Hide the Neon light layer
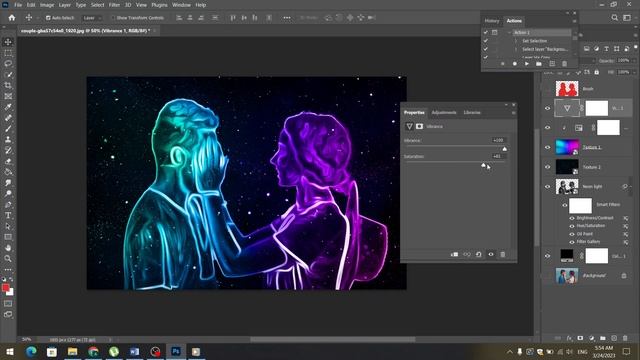Viewport: 640px width, 360px height. [x=547, y=187]
